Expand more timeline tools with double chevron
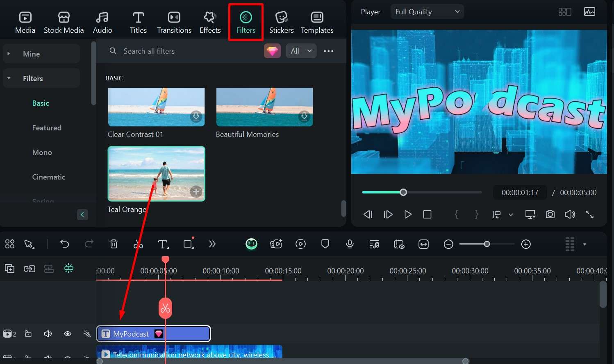Image resolution: width=614 pixels, height=364 pixels. 212,244
